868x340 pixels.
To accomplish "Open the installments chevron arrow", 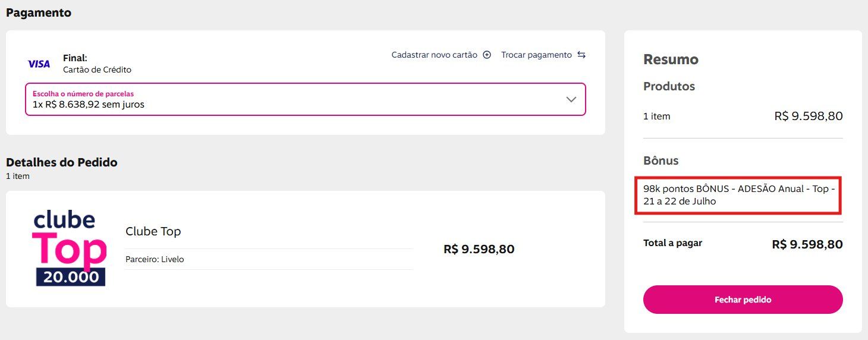I will pyautogui.click(x=571, y=99).
